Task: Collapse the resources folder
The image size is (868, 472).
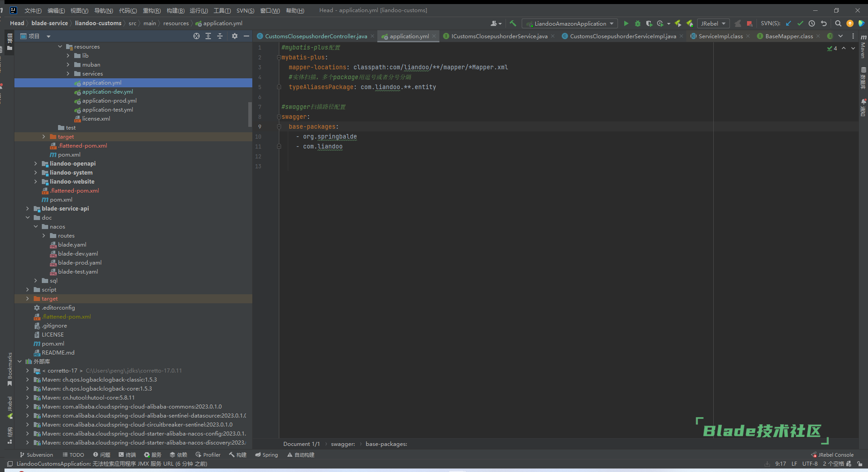Action: pyautogui.click(x=60, y=47)
